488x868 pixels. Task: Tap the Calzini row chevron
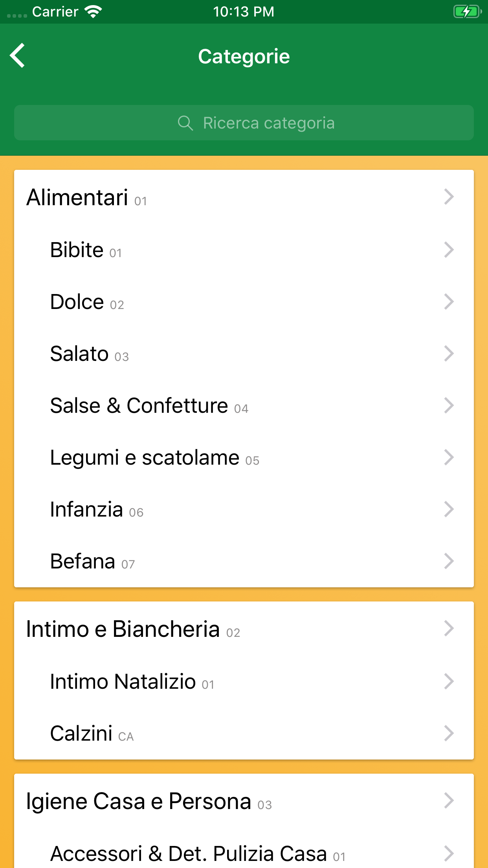449,733
